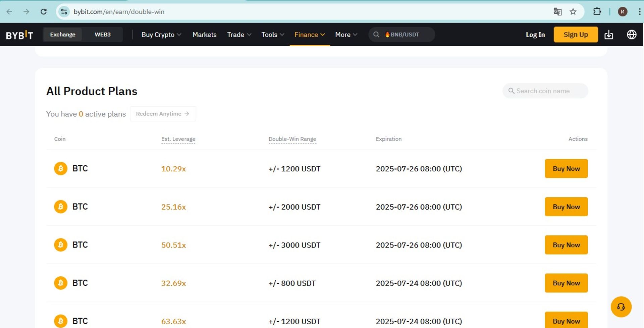Screen dimensions: 644x328
Task: Click the 10.29x leverage value
Action: (173, 169)
